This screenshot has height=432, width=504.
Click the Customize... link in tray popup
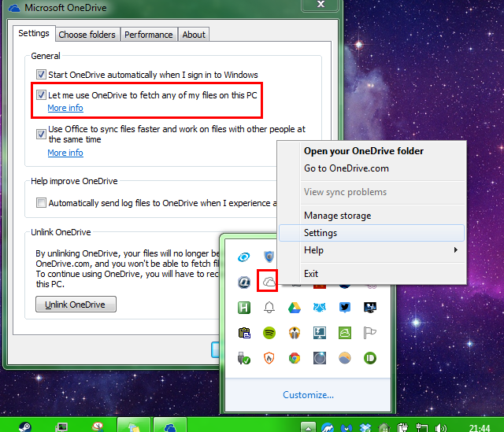(308, 395)
